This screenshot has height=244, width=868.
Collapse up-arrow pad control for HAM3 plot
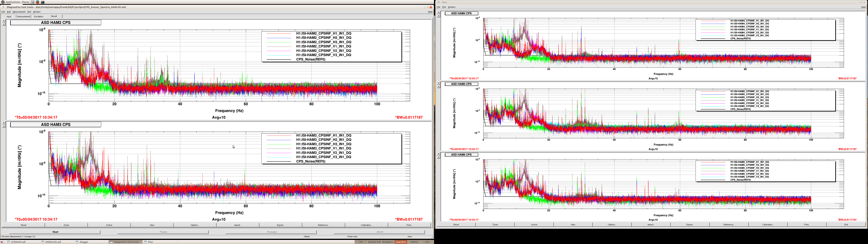[x=4, y=126]
